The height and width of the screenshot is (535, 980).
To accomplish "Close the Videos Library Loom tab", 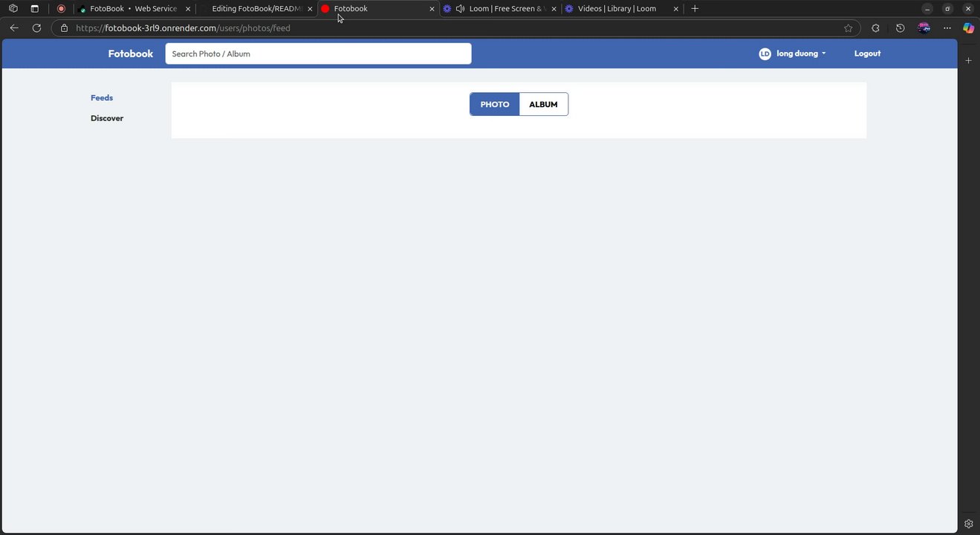I will click(x=675, y=9).
